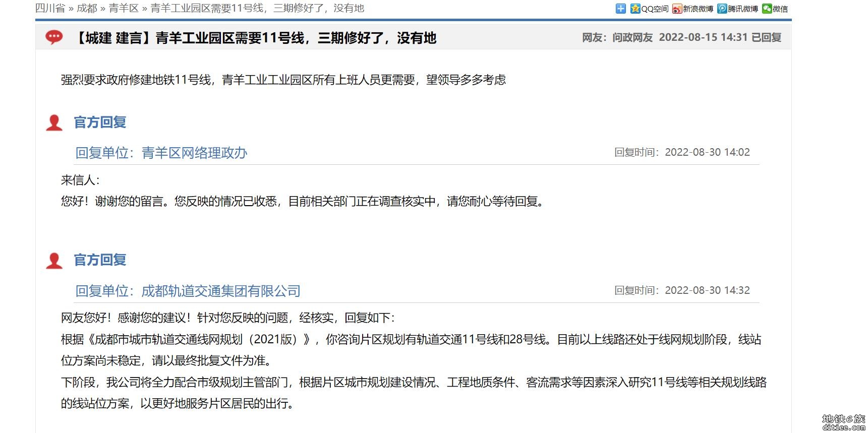Click 回复单位: 成都轨道交通集团有限公司
The height and width of the screenshot is (433, 868).
click(x=188, y=291)
